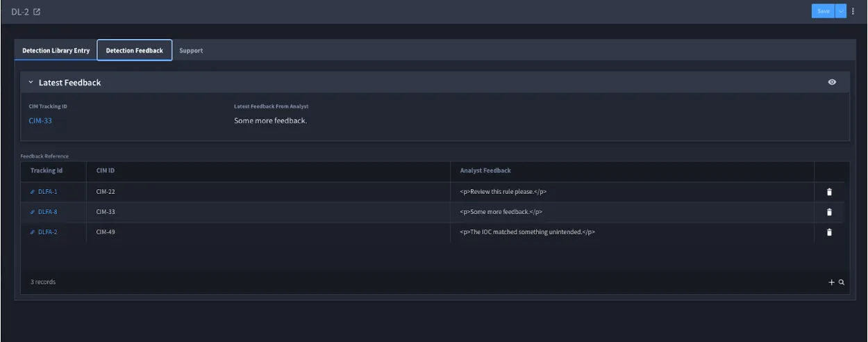Image resolution: width=868 pixels, height=342 pixels.
Task: Click edit pencil icon beside DLFA-8
Action: [x=33, y=211]
